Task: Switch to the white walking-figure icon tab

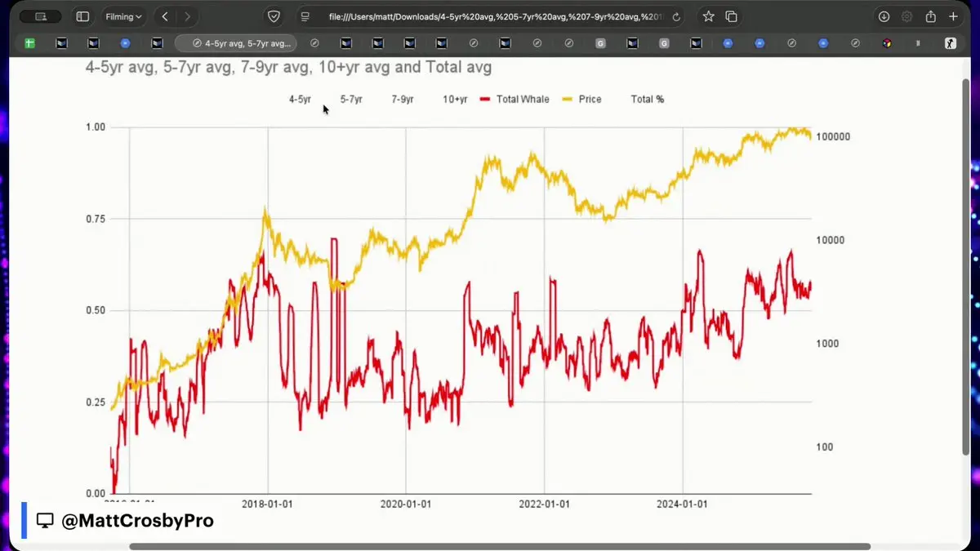Action: (951, 43)
